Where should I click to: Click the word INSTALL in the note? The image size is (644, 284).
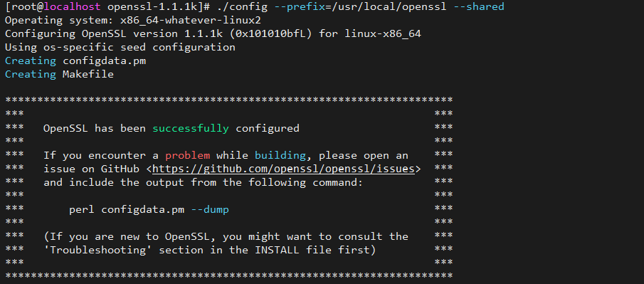[x=277, y=251]
